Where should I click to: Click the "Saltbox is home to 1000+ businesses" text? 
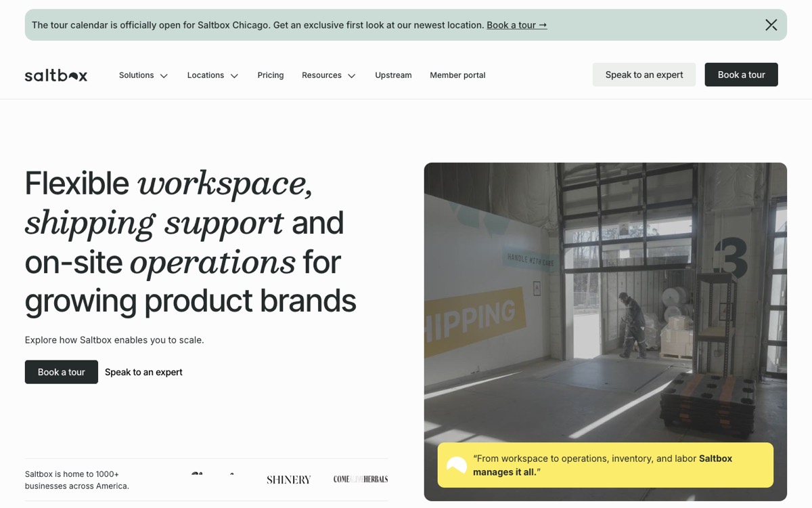click(77, 480)
